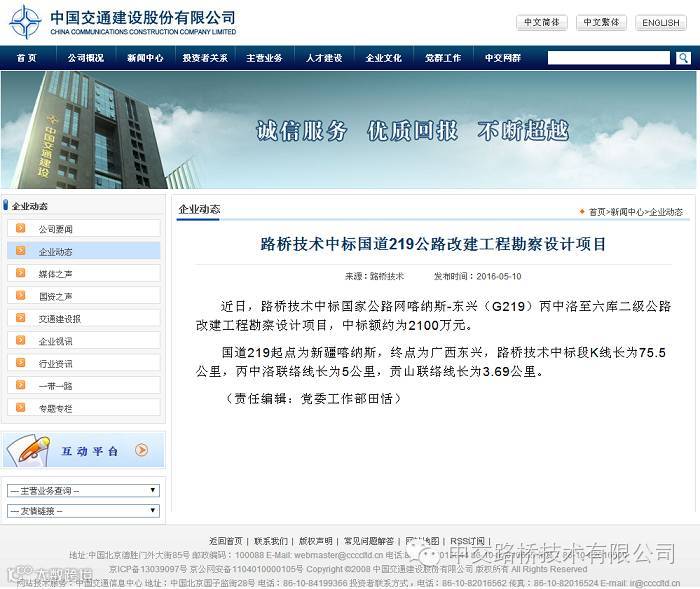This screenshot has height=589, width=700.
Task: Click the 来源：路桥技术 source text
Action: tap(374, 276)
